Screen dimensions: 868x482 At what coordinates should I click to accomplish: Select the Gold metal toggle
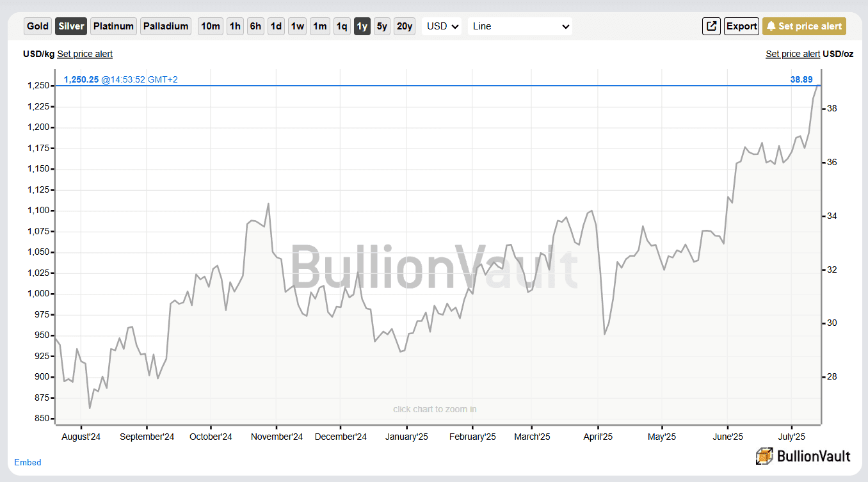point(38,26)
